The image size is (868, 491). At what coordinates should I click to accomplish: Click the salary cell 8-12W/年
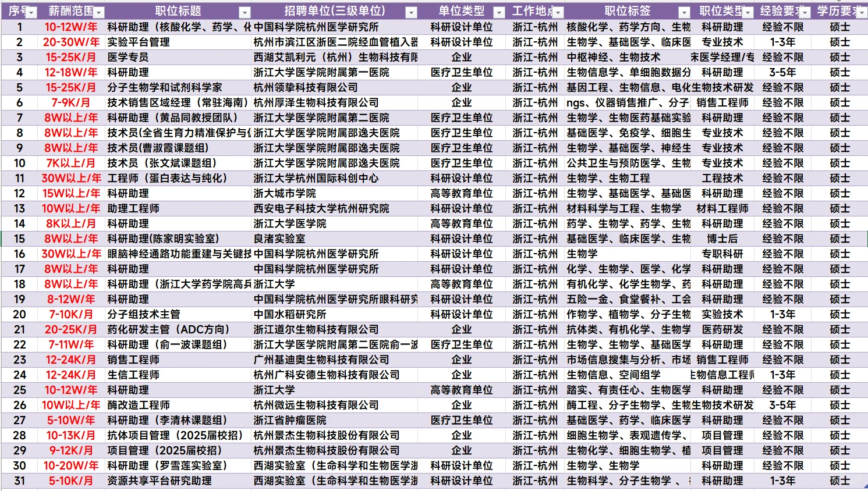[x=71, y=299]
